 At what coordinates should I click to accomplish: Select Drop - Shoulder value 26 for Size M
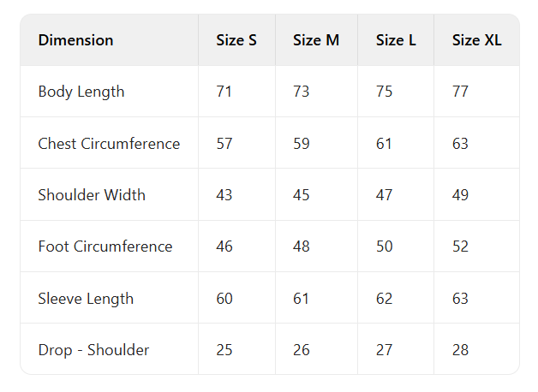(301, 350)
